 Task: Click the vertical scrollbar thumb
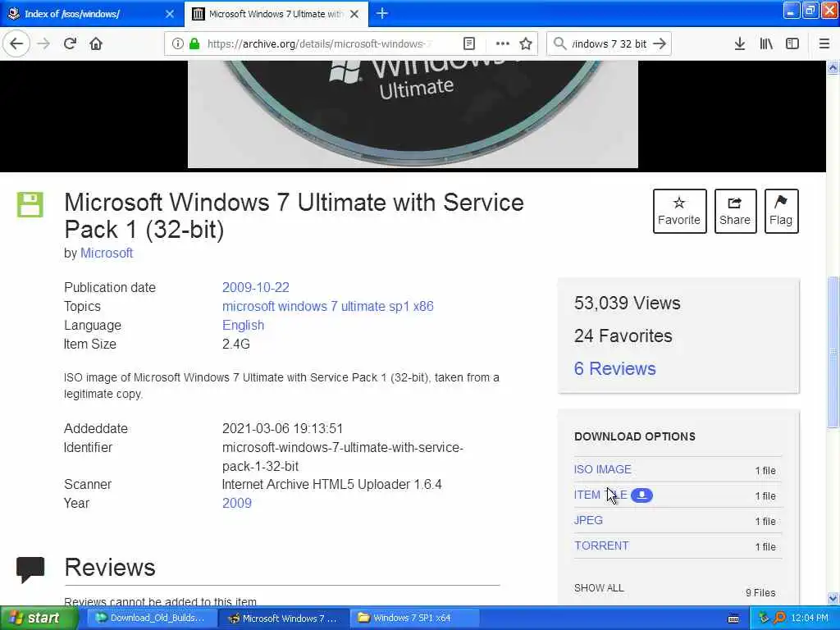833,352
